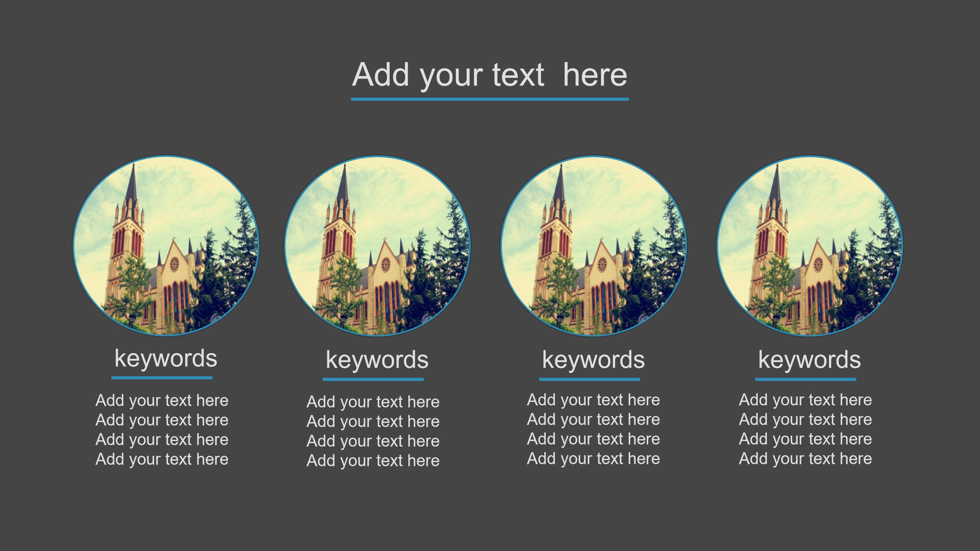Click the fourth 'keywords' heading
The height and width of the screenshot is (551, 980).
pos(809,360)
